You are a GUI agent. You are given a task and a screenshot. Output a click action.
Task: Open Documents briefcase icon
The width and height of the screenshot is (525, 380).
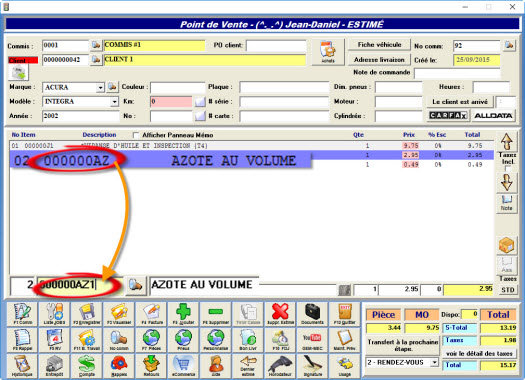tap(312, 314)
